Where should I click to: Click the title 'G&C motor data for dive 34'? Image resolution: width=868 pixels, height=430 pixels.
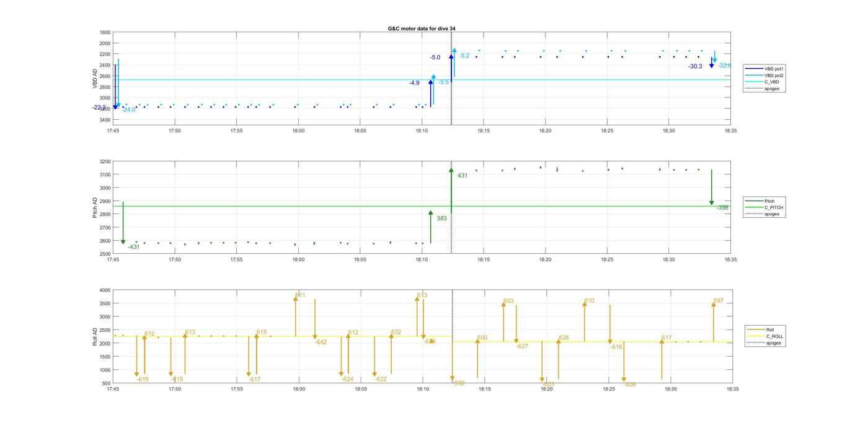click(422, 29)
